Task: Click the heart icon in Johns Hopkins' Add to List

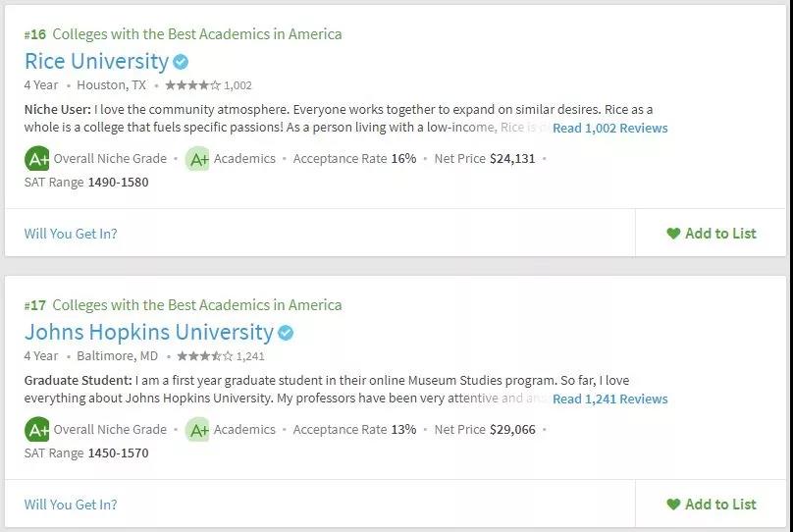Action: tap(673, 505)
